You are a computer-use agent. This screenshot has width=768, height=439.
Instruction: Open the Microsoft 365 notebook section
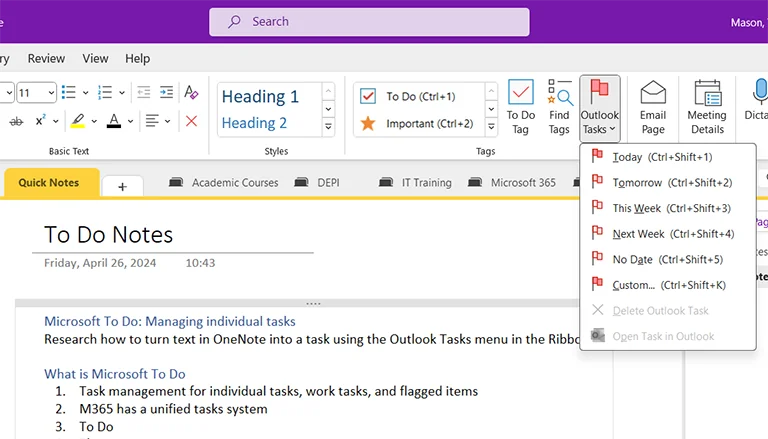pyautogui.click(x=512, y=183)
